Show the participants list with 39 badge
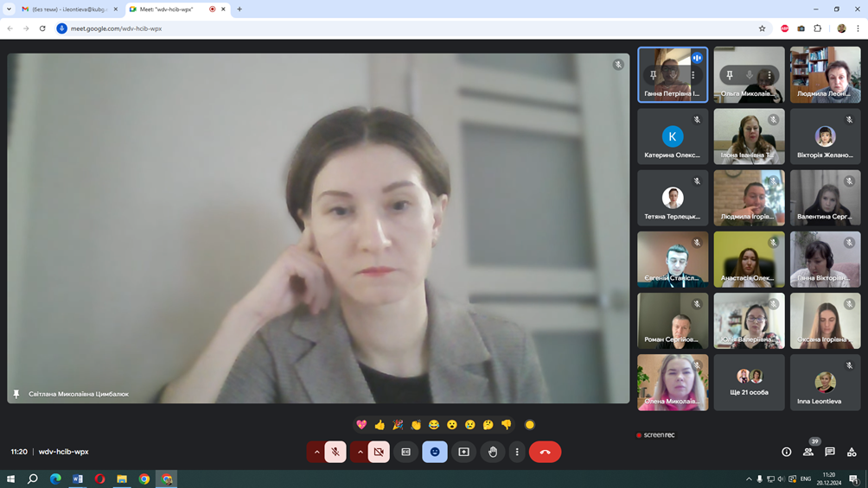Screen dimensions: 868x488 [x=808, y=452]
